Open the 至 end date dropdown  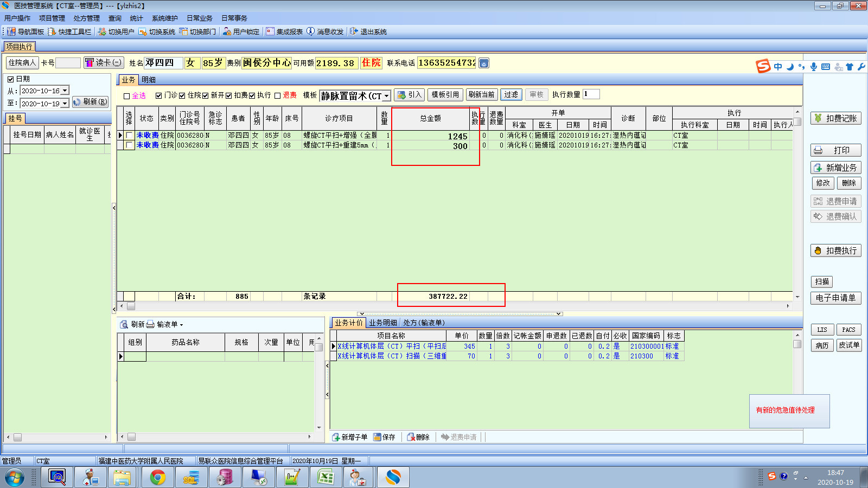(x=65, y=103)
